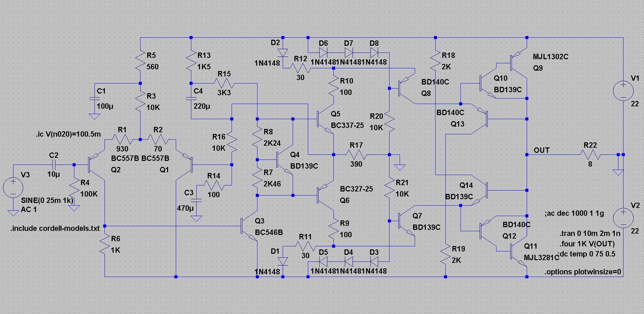644x314 pixels.
Task: Select diode D5 symbol
Action: pyautogui.click(x=323, y=261)
